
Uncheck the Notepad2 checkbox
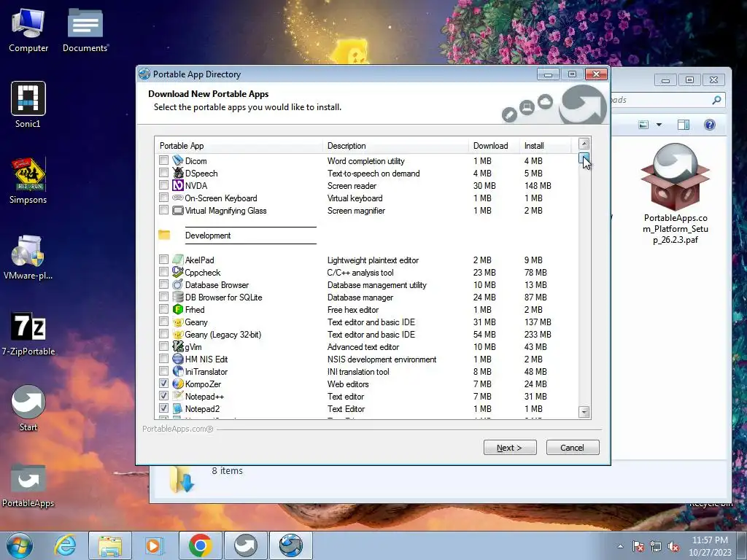(x=163, y=408)
